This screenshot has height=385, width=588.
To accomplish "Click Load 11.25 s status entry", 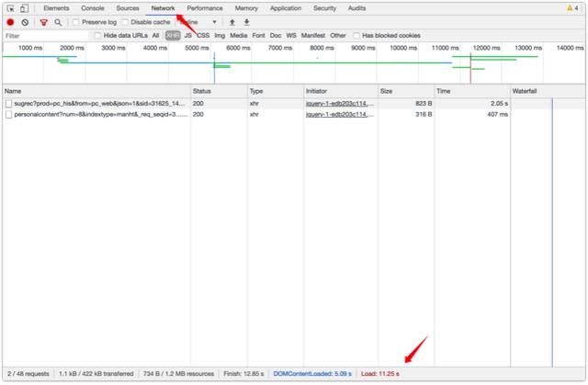I will tap(379, 374).
